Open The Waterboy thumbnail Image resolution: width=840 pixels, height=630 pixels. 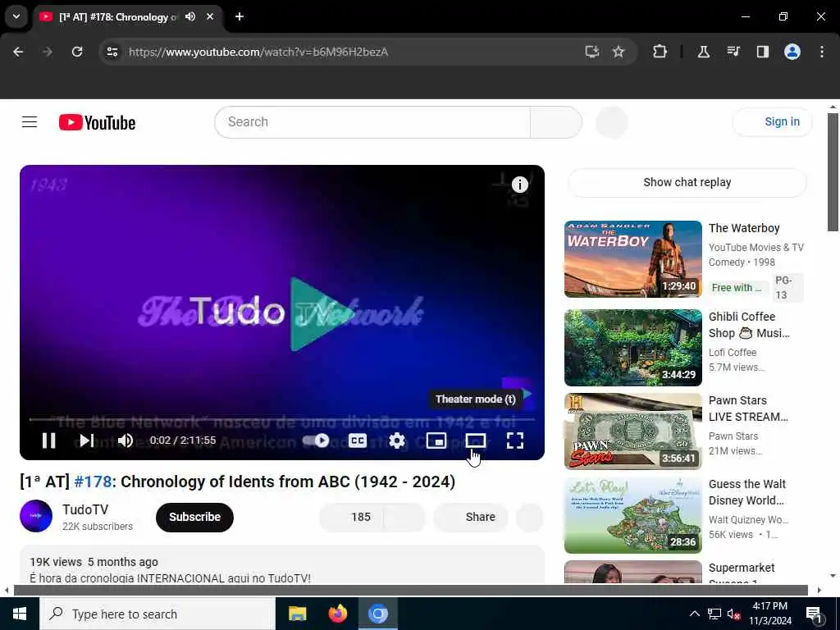pyautogui.click(x=632, y=259)
